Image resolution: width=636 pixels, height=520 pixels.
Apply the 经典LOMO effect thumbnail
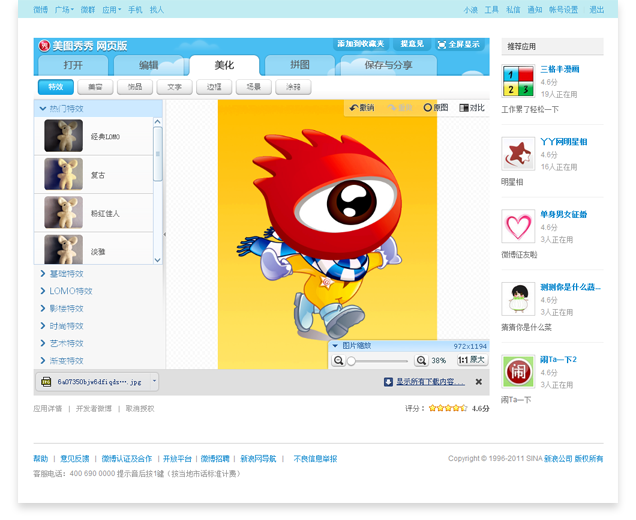tap(63, 135)
